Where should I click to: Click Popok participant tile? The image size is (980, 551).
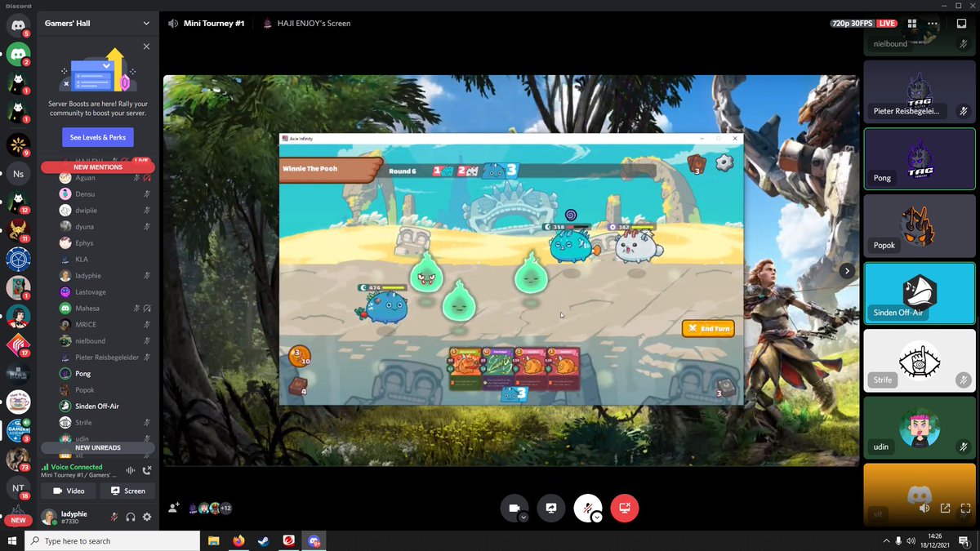click(x=920, y=226)
